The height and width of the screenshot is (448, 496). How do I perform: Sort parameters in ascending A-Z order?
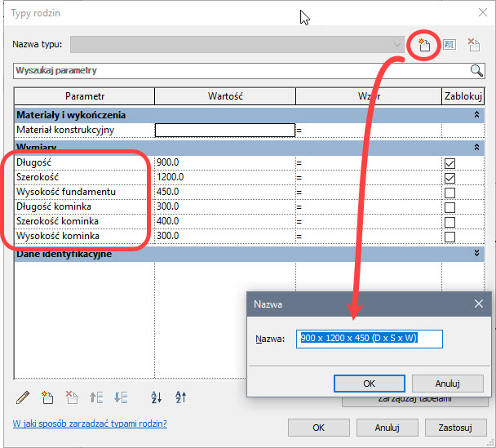click(x=157, y=397)
